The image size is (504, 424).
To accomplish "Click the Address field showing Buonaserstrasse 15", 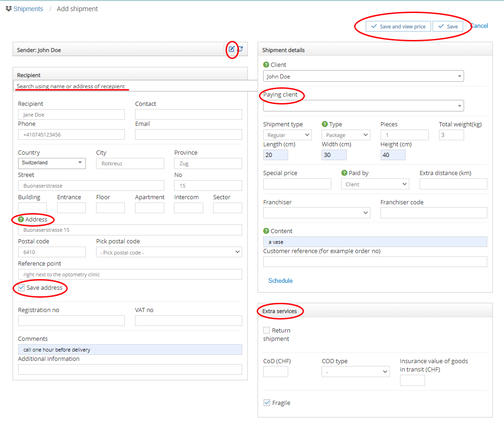I will [130, 230].
